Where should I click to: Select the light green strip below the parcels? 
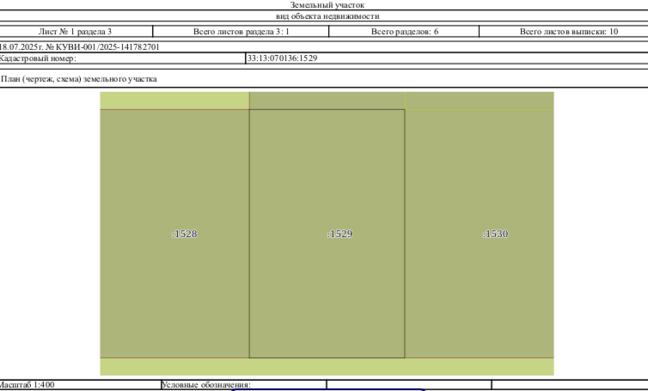327,367
